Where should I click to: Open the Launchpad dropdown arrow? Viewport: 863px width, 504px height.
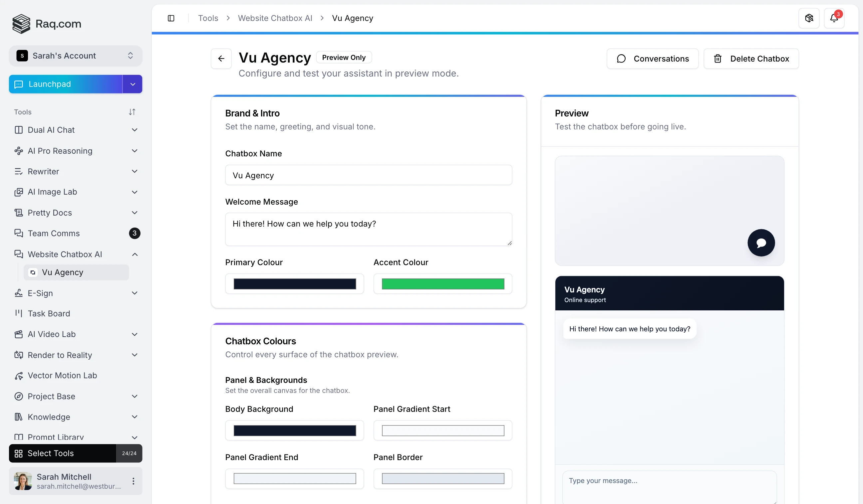tap(133, 84)
